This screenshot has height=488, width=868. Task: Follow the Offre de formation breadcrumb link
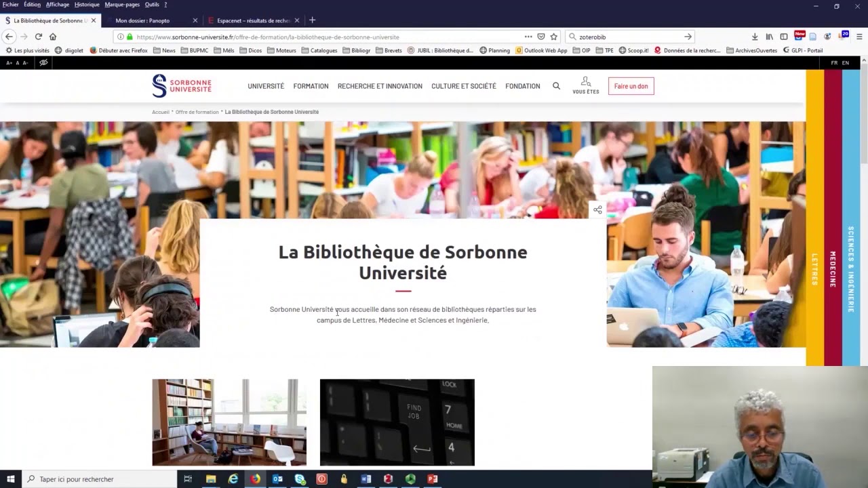[197, 112]
